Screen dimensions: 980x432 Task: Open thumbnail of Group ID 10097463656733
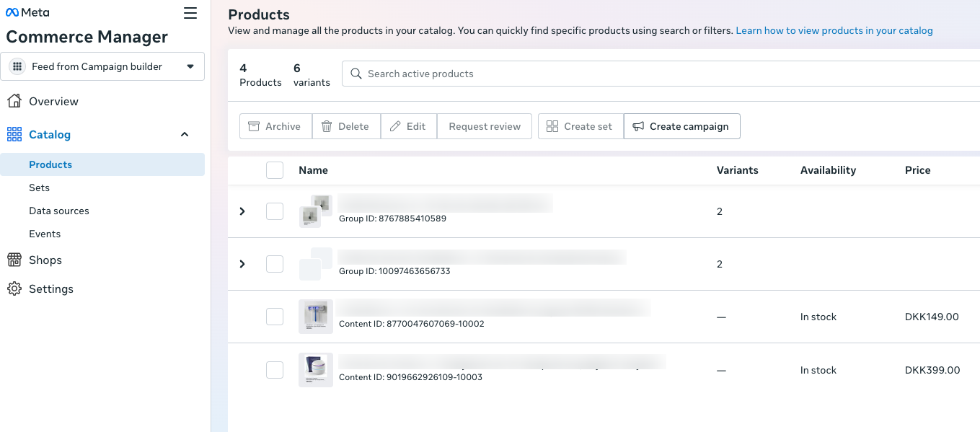point(316,264)
